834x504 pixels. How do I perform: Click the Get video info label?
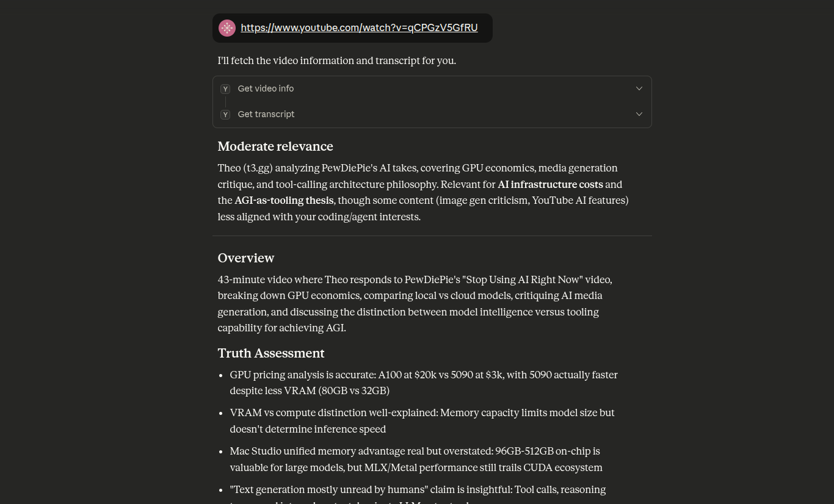(x=266, y=88)
